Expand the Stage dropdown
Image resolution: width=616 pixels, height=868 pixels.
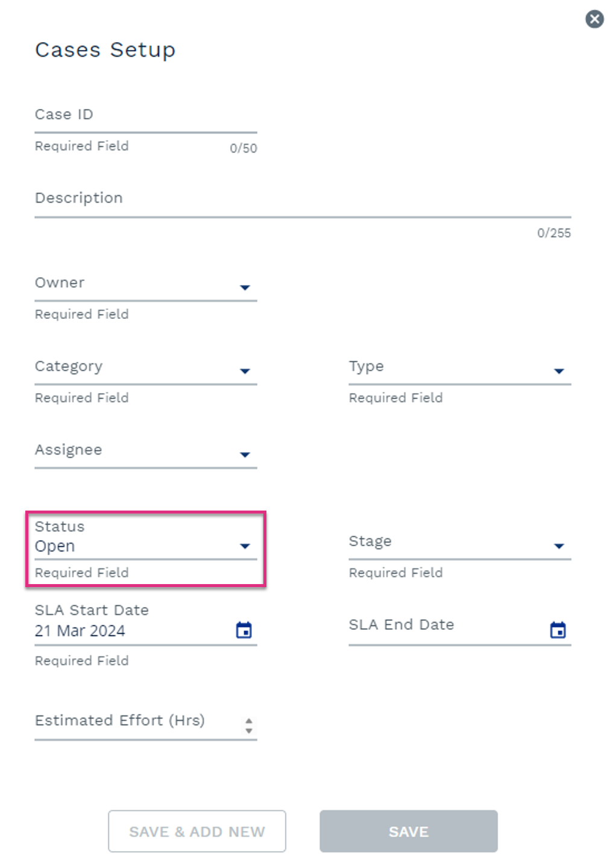[x=559, y=546]
